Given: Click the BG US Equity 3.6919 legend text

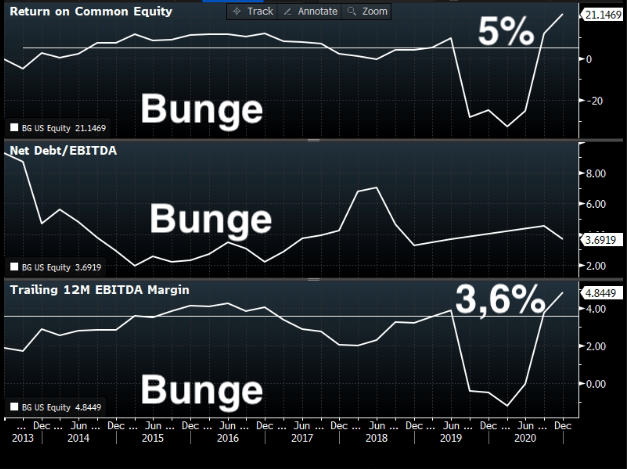Looking at the screenshot, I should 61,267.
